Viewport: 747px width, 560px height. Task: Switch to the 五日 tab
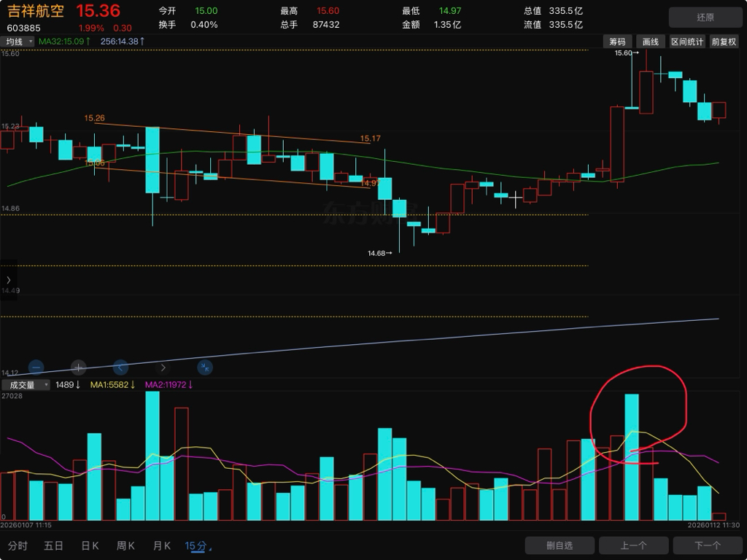(53, 545)
